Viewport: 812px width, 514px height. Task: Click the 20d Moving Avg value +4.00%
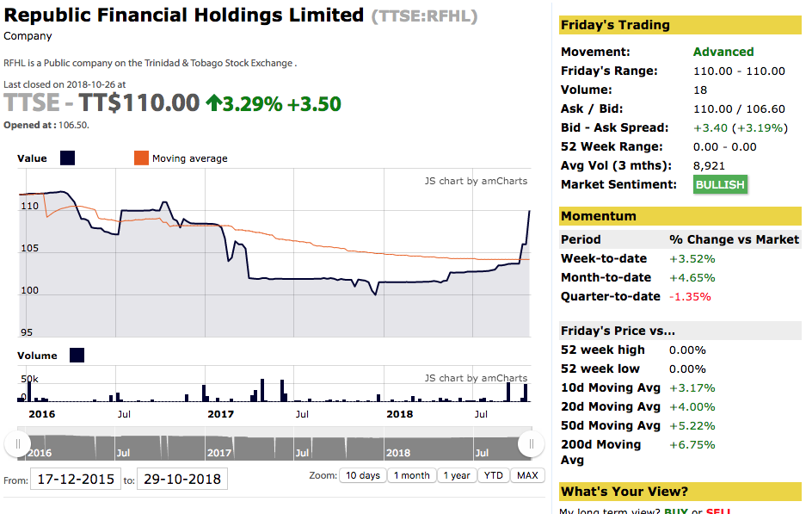click(x=692, y=407)
